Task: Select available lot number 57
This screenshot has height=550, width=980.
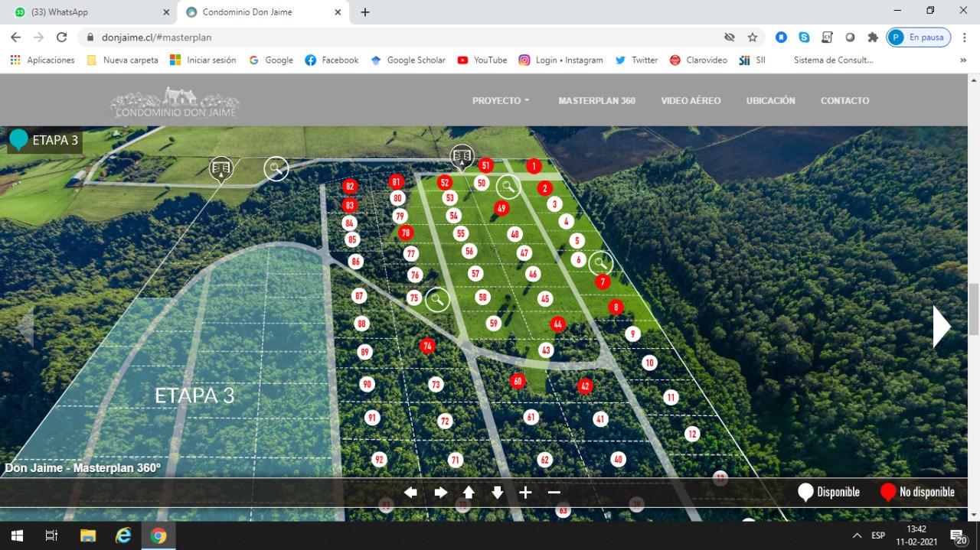Action: coord(475,274)
